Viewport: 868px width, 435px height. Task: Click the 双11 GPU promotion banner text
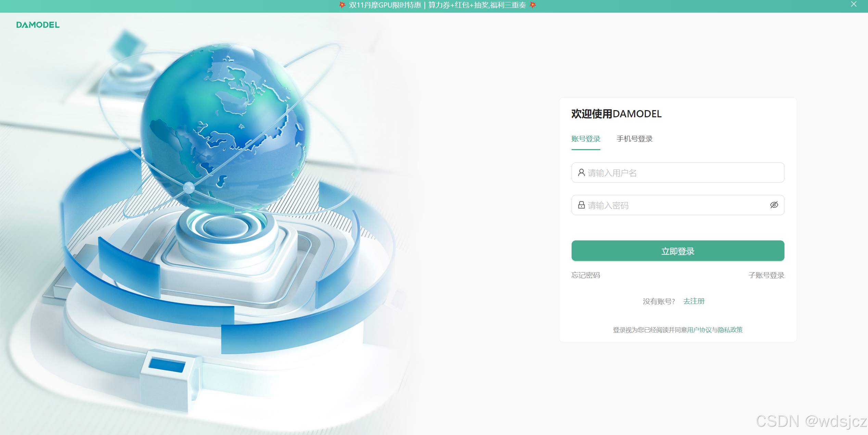point(437,5)
